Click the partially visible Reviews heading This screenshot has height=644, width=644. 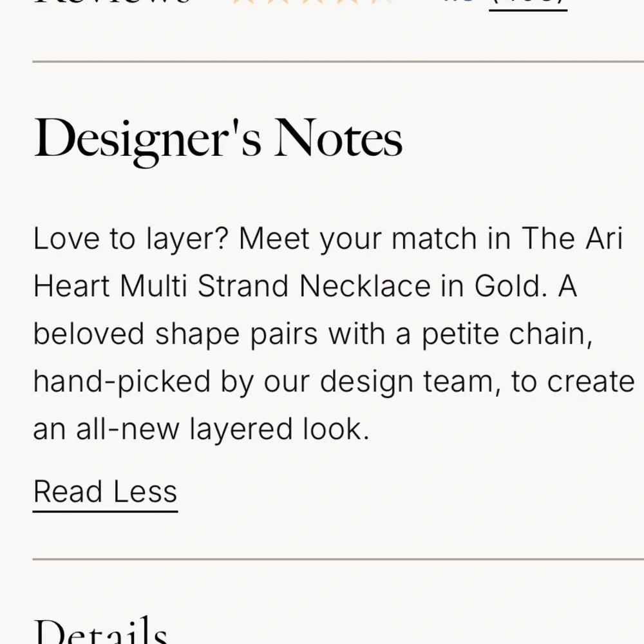[x=112, y=2]
